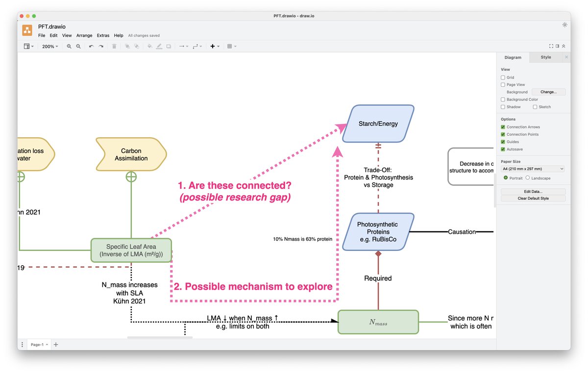Open the Extras menu
The width and height of the screenshot is (588, 373).
pyautogui.click(x=103, y=35)
